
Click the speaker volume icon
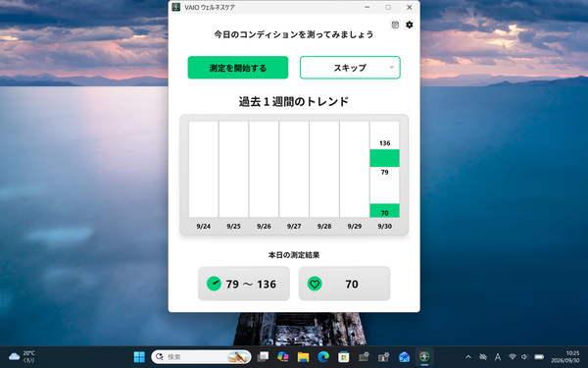click(524, 357)
